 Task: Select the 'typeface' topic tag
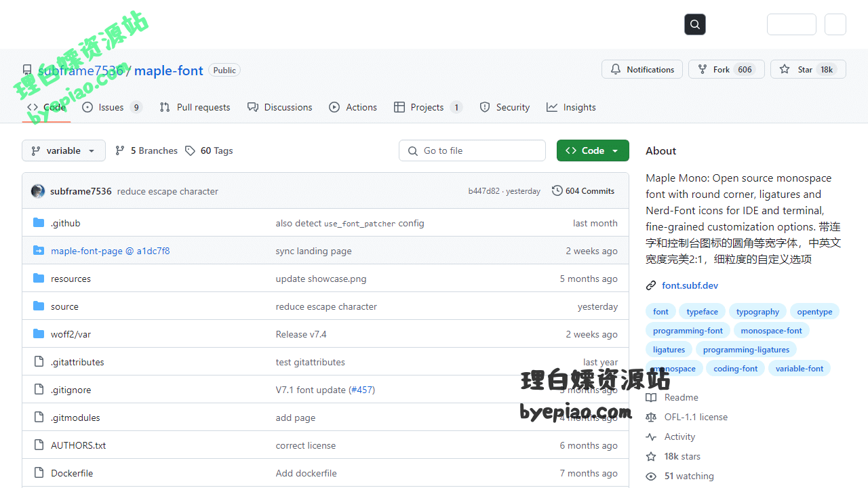tap(702, 312)
